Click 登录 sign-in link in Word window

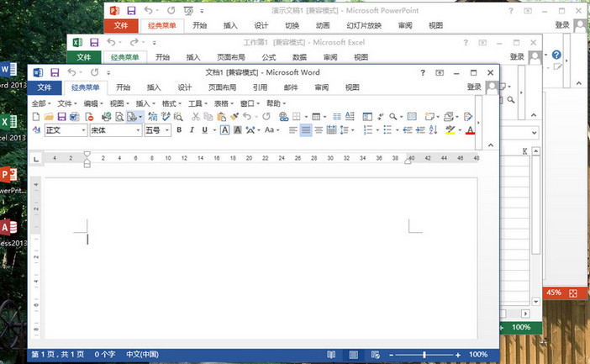pyautogui.click(x=474, y=87)
